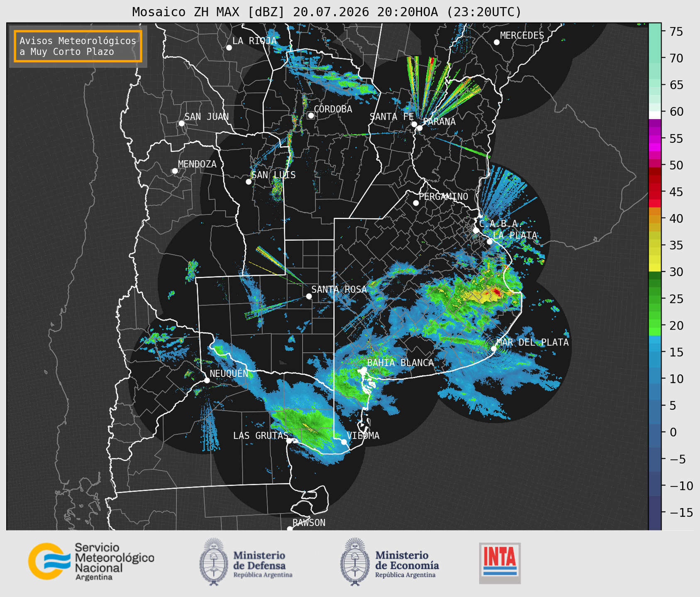Click the Servicio Meteorológico Nacional logo
This screenshot has width=700, height=597.
point(91,561)
